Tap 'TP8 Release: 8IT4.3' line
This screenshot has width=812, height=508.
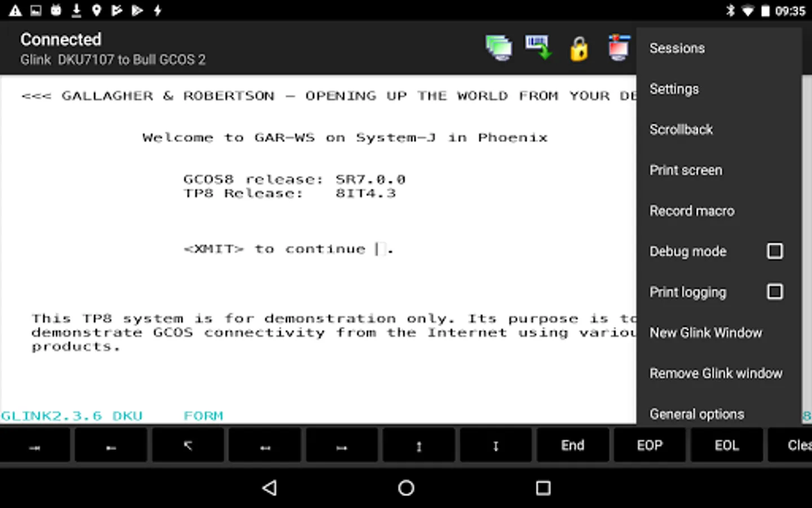(x=289, y=194)
